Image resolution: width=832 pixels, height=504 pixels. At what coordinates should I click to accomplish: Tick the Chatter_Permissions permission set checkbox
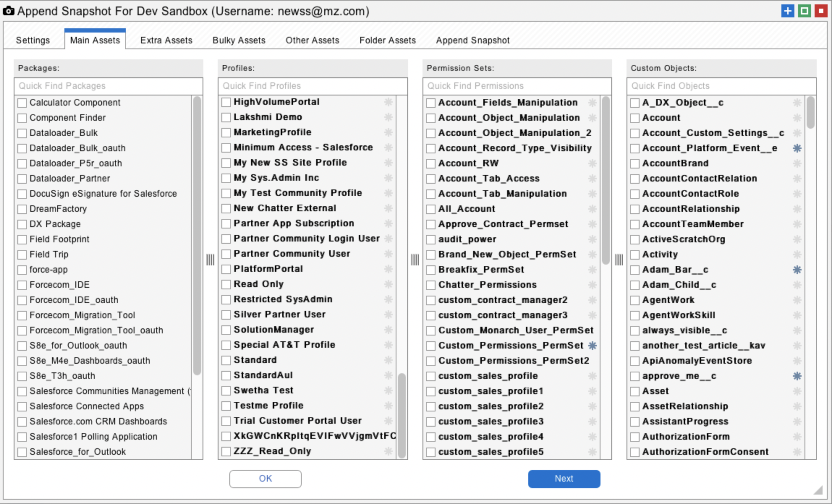(430, 285)
